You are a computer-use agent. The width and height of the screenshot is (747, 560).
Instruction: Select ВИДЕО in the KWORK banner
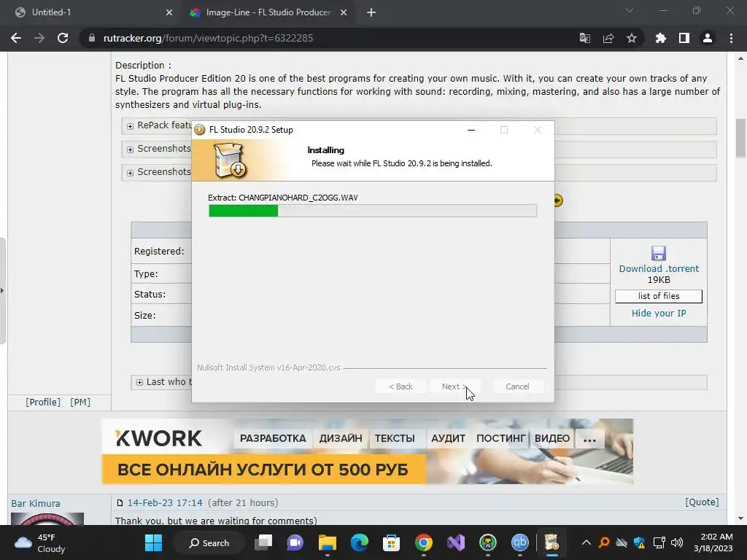[552, 438]
